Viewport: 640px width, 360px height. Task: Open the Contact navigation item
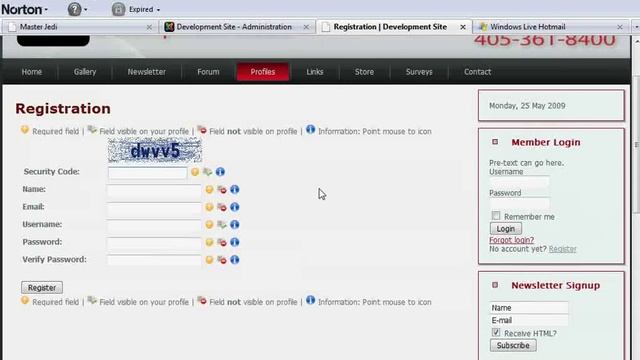coord(477,72)
